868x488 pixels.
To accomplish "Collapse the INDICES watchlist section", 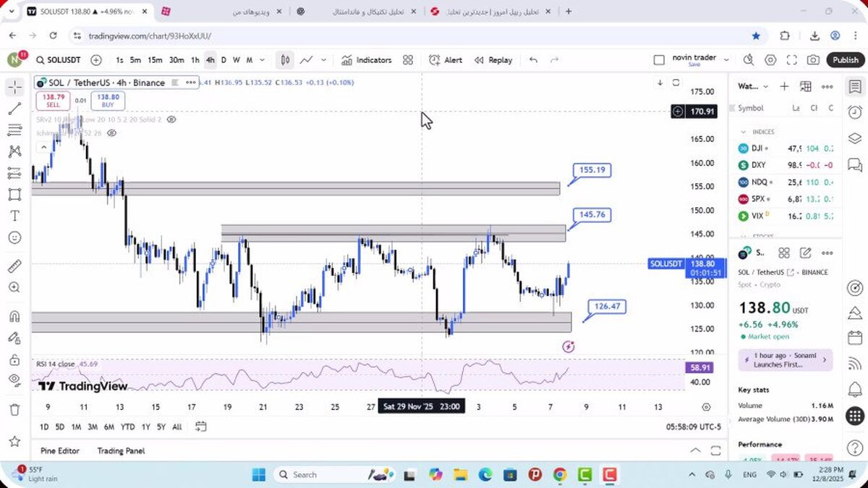I will pos(743,132).
